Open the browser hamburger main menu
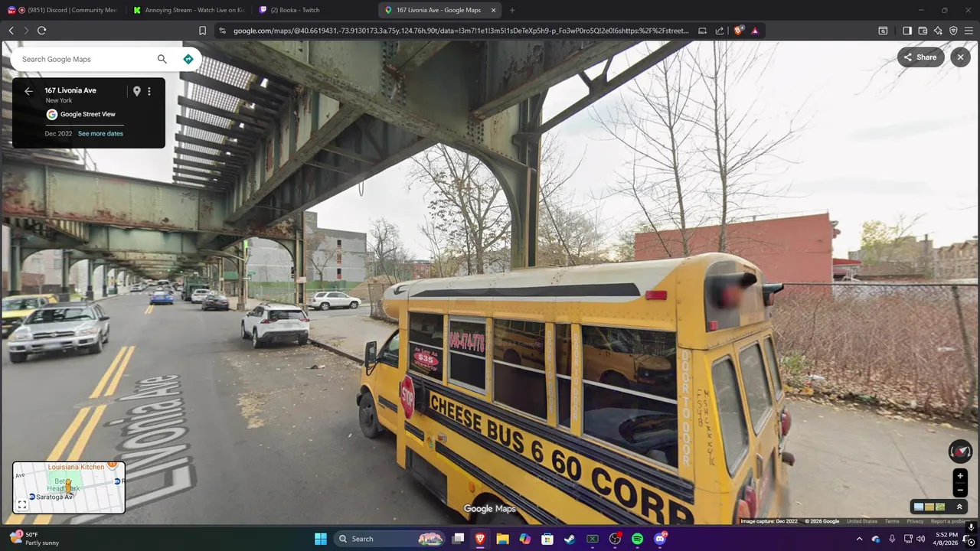 969,31
